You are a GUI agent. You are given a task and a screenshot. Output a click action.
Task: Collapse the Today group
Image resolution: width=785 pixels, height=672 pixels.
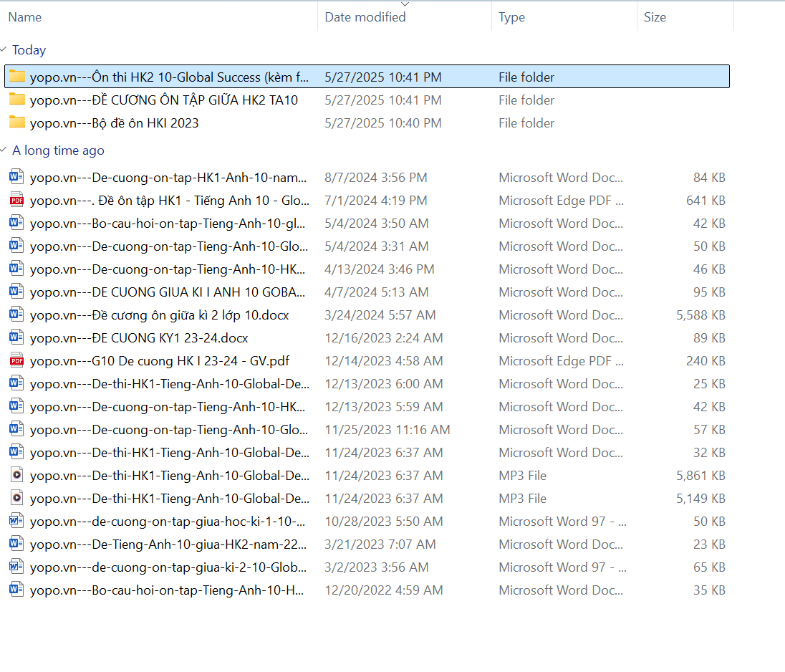5,50
